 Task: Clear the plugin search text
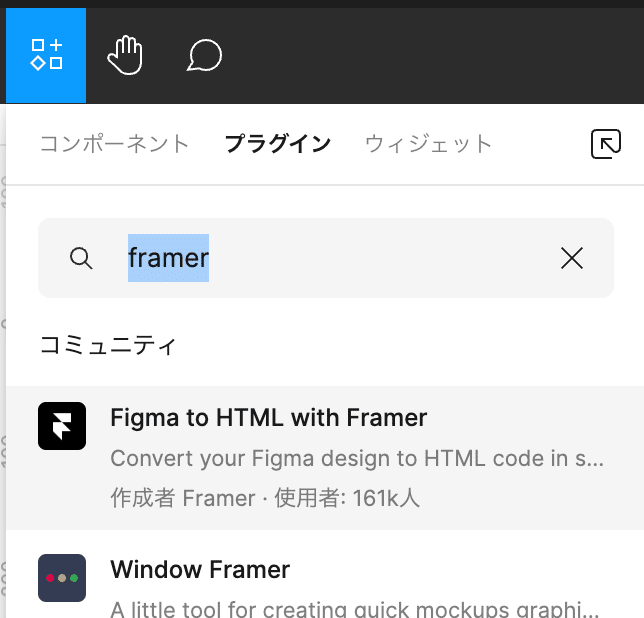pyautogui.click(x=572, y=258)
